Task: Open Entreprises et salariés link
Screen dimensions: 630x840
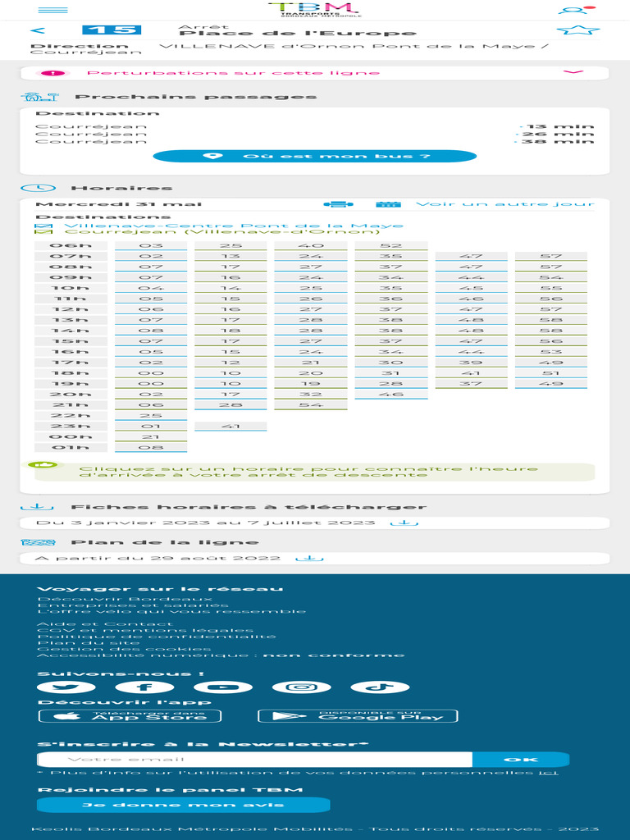Action: pos(133,605)
